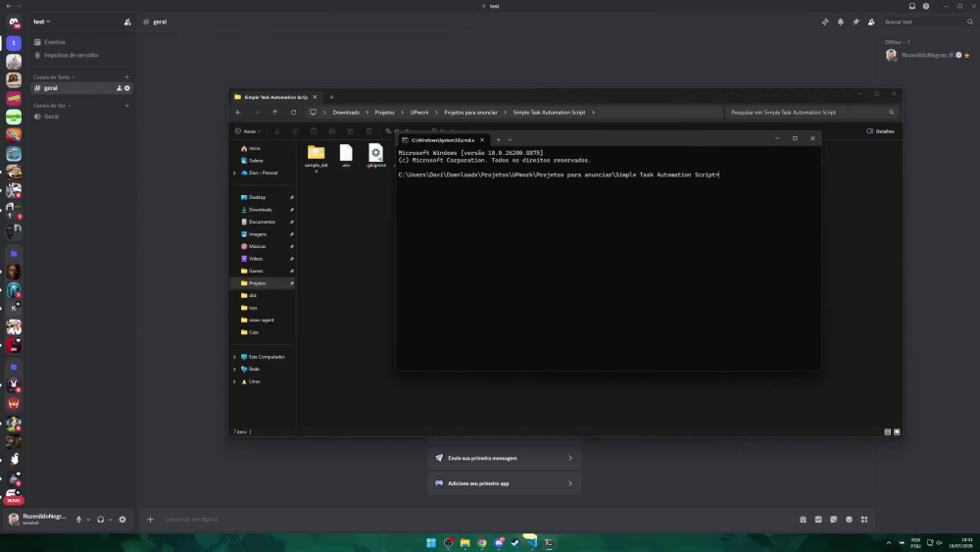
Task: Expand Este Computador tree node
Action: (x=234, y=357)
